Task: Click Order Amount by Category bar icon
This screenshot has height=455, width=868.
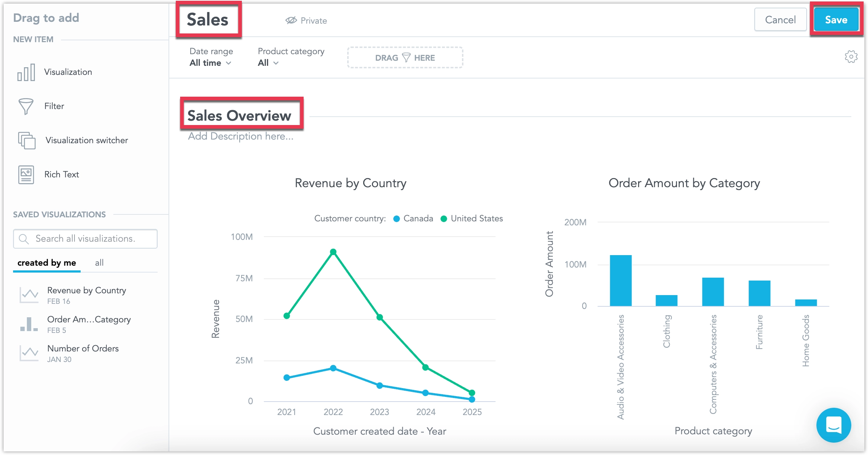Action: [x=29, y=324]
